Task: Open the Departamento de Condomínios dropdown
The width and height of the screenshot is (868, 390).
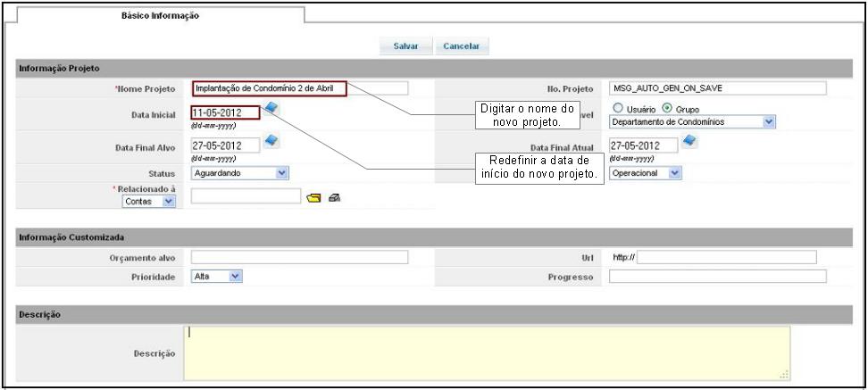Action: pyautogui.click(x=692, y=121)
